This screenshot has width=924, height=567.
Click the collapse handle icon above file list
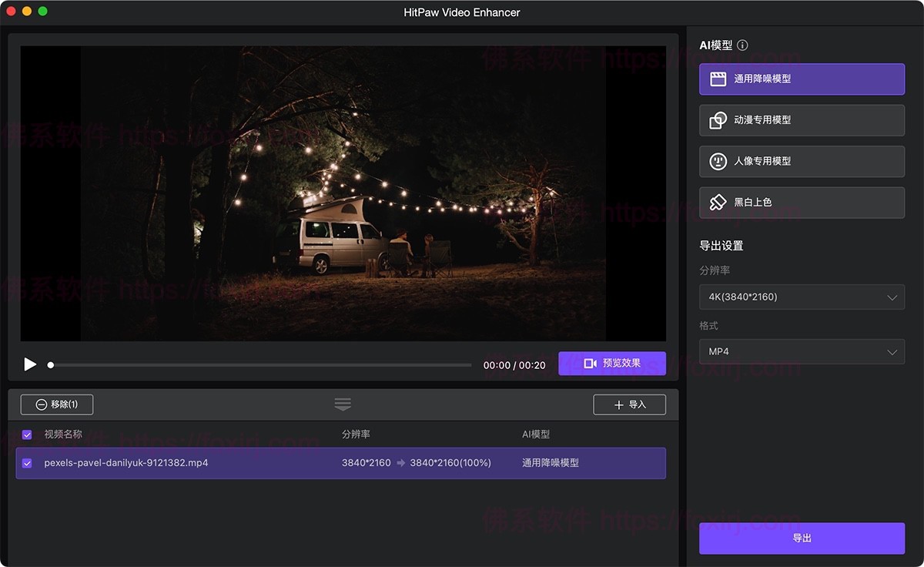coord(343,404)
